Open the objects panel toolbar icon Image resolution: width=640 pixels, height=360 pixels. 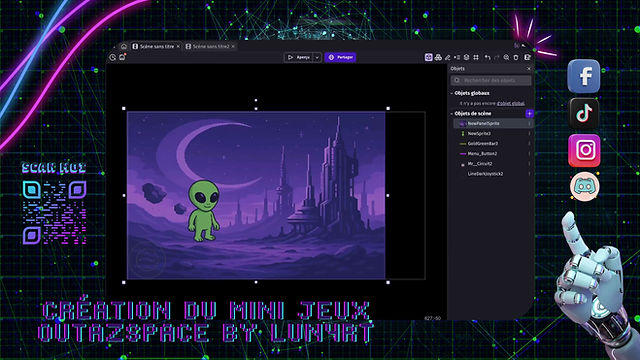438,58
